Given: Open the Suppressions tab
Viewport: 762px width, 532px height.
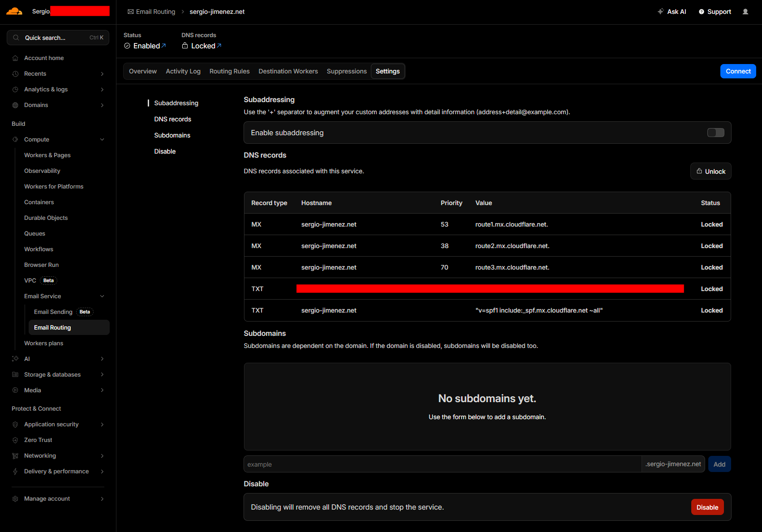Looking at the screenshot, I should pos(347,71).
